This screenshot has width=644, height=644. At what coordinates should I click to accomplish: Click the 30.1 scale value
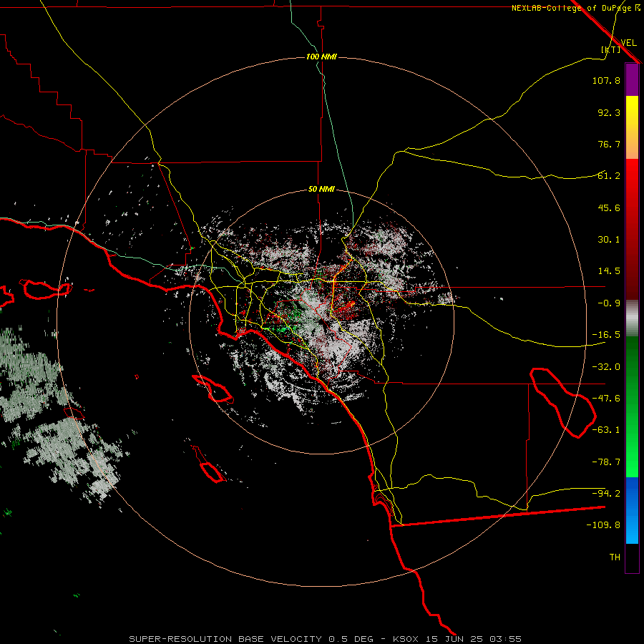click(609, 240)
